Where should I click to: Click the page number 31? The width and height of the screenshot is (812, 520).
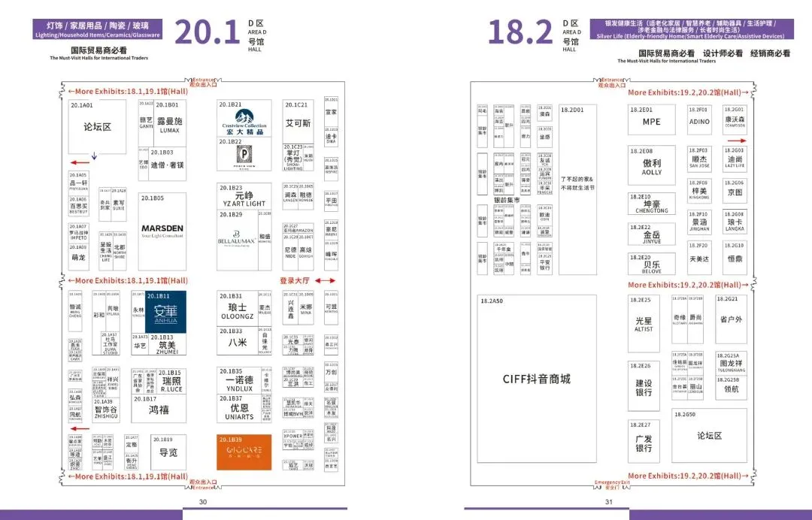pyautogui.click(x=609, y=502)
